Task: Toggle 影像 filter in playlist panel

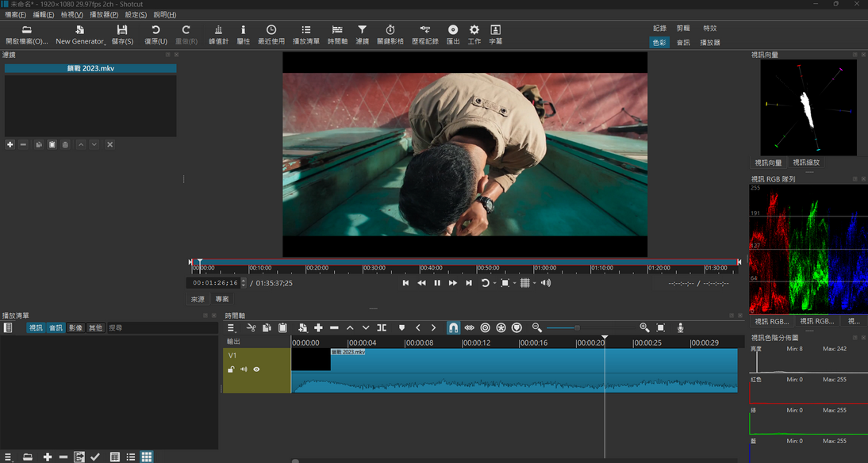Action: pyautogui.click(x=75, y=328)
